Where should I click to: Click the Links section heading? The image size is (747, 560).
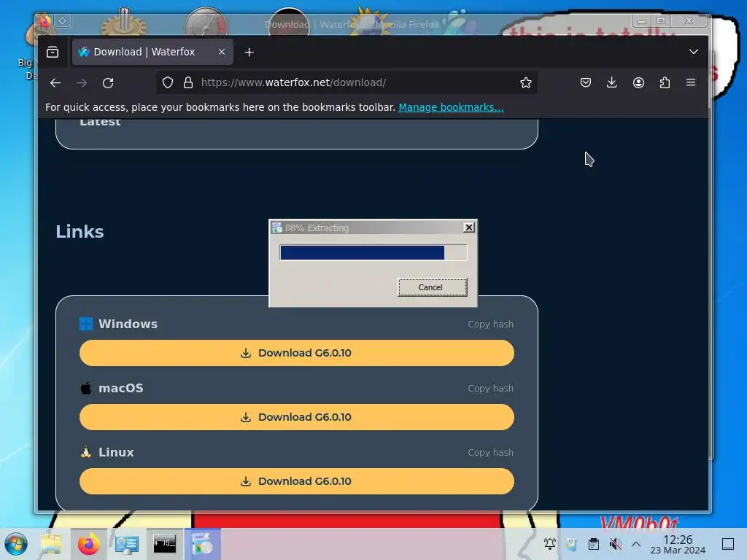tap(80, 231)
